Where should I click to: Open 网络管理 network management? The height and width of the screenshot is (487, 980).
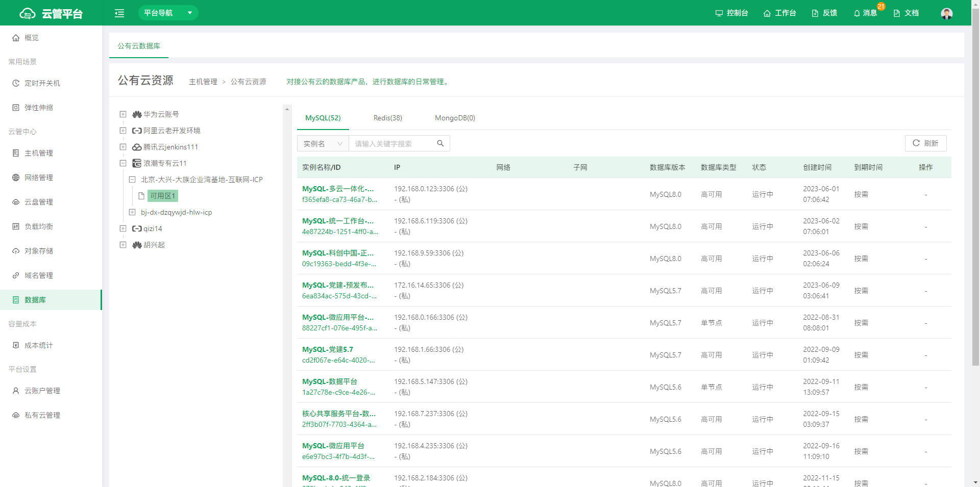(x=51, y=177)
